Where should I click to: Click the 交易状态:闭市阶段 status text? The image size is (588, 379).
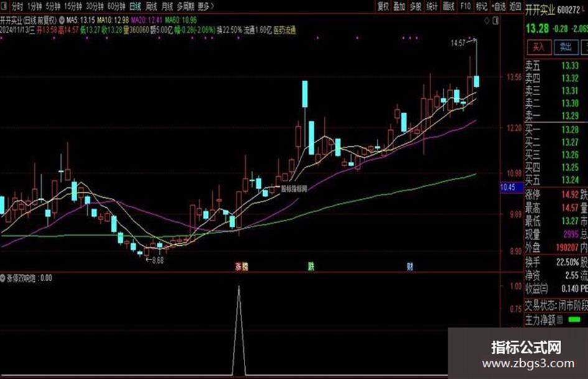[x=556, y=306]
